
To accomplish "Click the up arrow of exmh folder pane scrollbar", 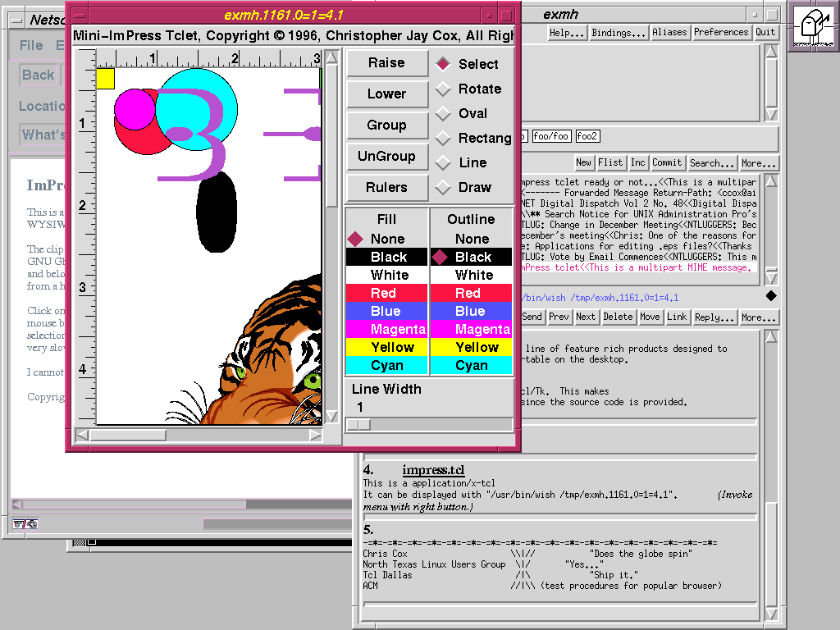I will pos(771,52).
